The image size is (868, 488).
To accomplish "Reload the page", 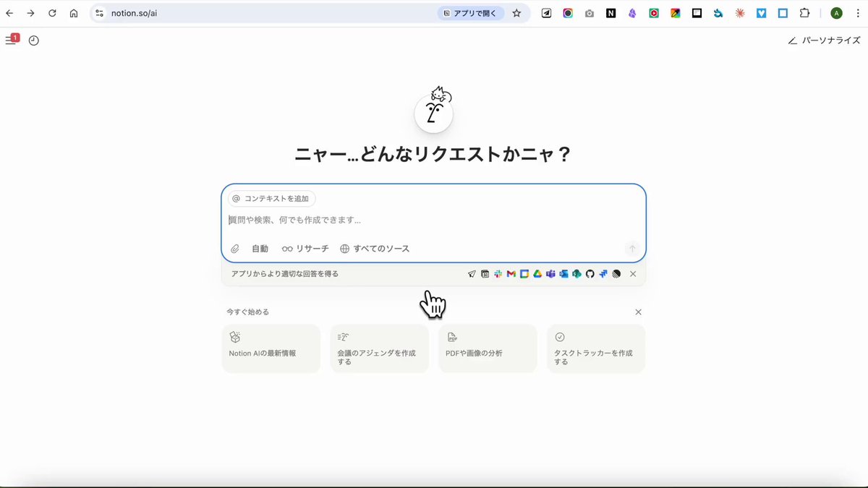I will 52,13.
